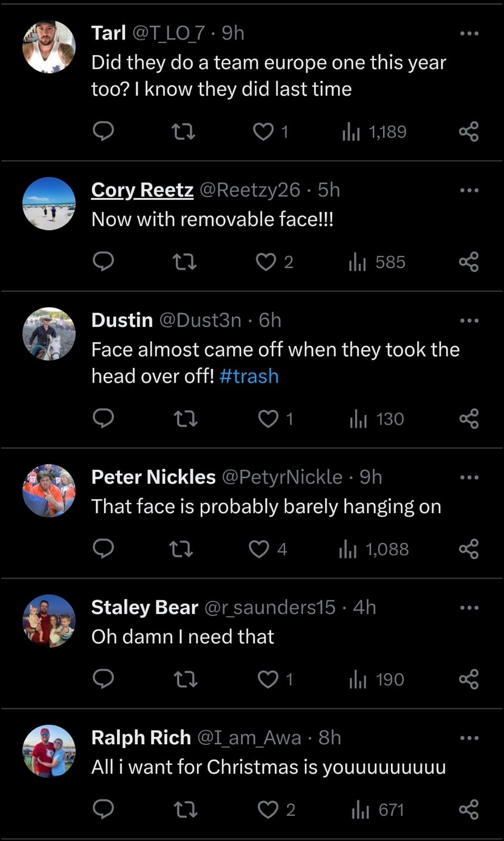Reply to Tarl's tweet about team europe

point(103,131)
